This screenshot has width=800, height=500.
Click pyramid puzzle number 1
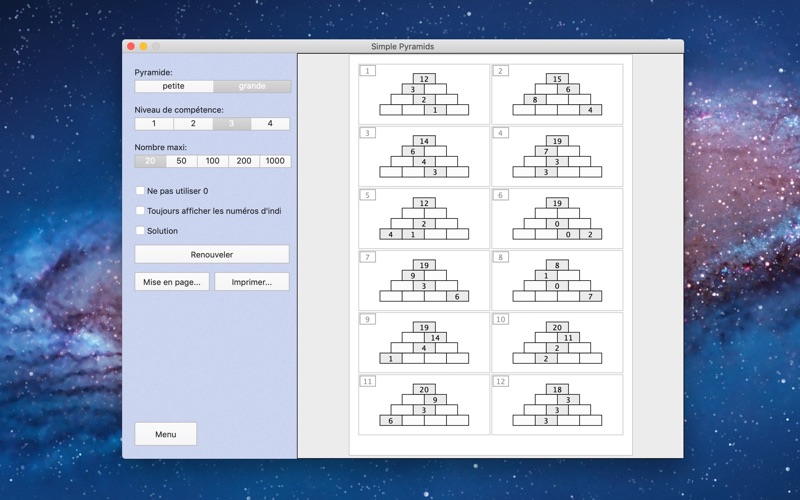click(424, 94)
